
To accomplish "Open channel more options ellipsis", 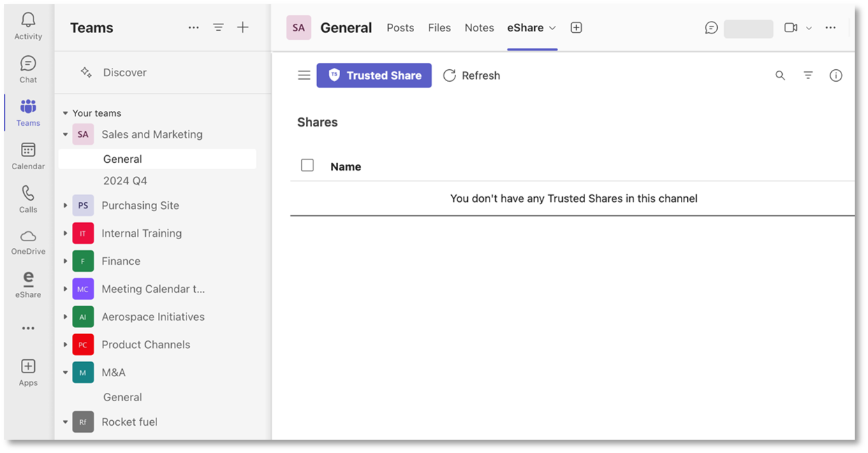I will (830, 28).
